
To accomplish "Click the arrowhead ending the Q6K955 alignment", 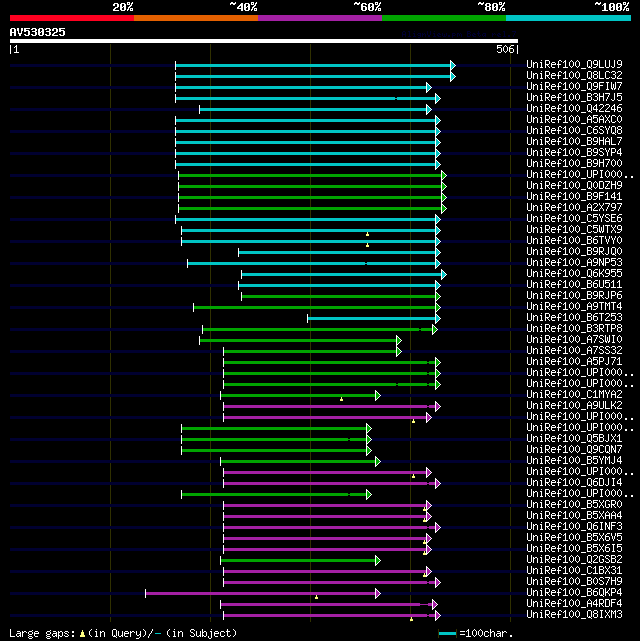I will [444, 274].
